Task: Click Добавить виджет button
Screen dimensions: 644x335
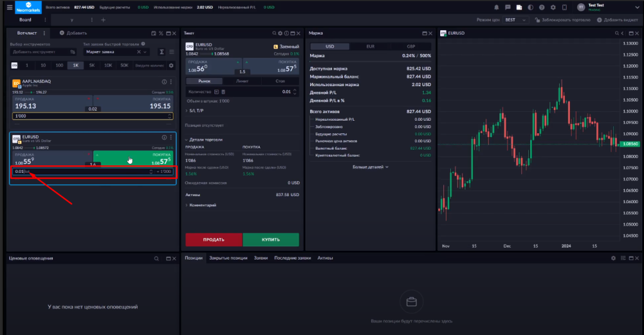Action: 618,19
